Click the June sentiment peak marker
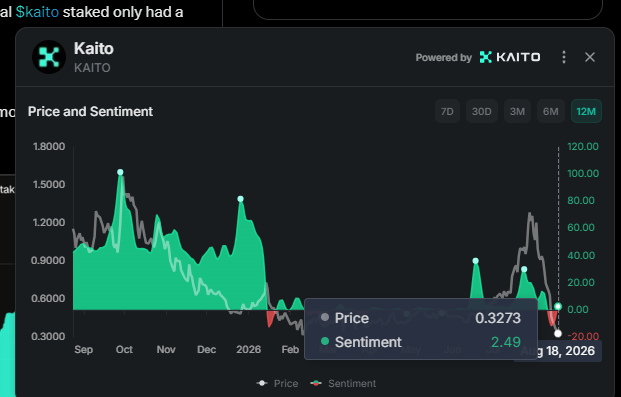 pos(476,261)
